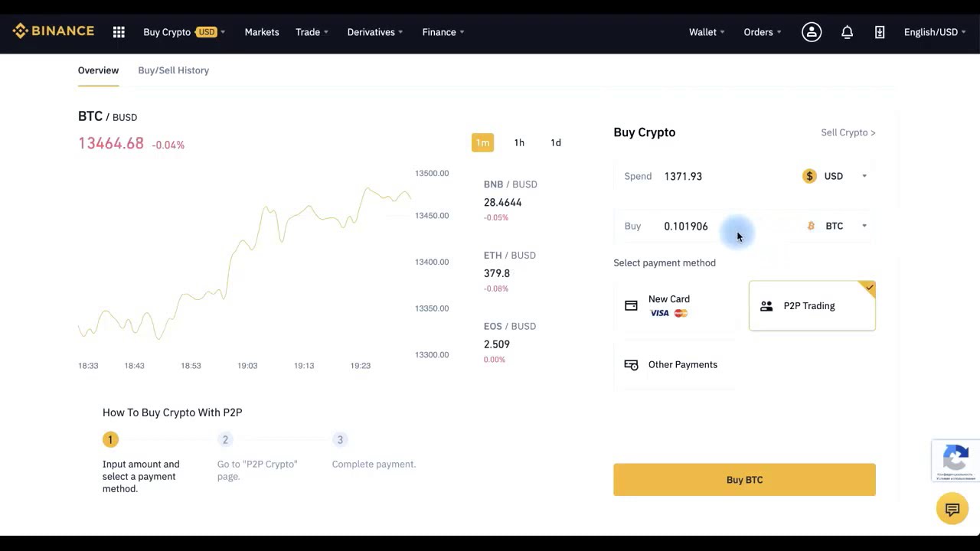The height and width of the screenshot is (551, 980).
Task: Switch chart to 1h interval
Action: click(519, 142)
